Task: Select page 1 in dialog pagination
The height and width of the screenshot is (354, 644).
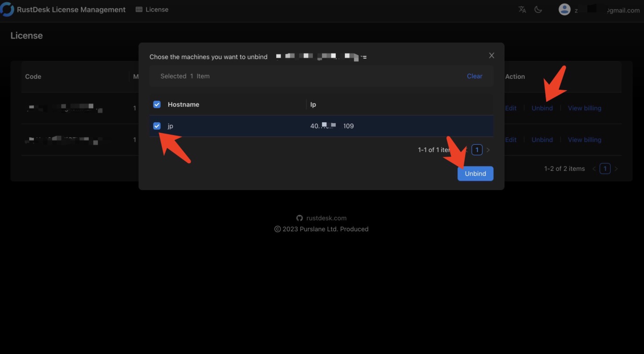Action: [477, 150]
